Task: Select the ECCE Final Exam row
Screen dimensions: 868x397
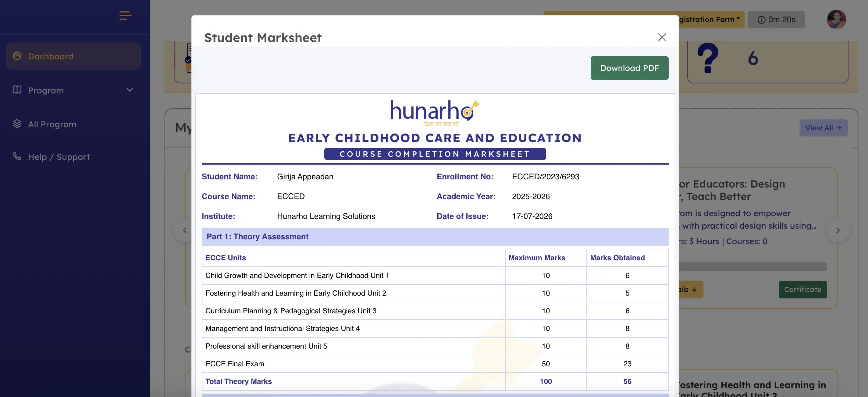Action: [x=435, y=364]
